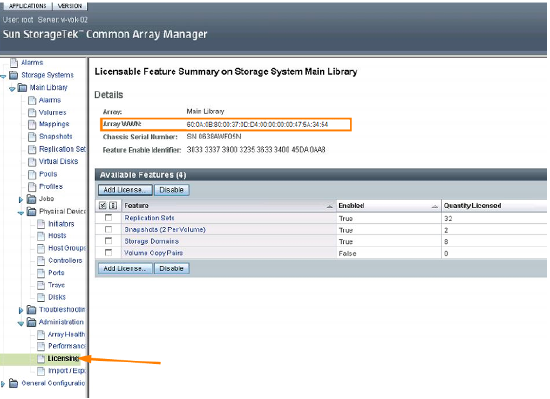Viewport: 550px width, 399px height.
Task: Click the Virtual Disks page icon
Action: point(32,162)
